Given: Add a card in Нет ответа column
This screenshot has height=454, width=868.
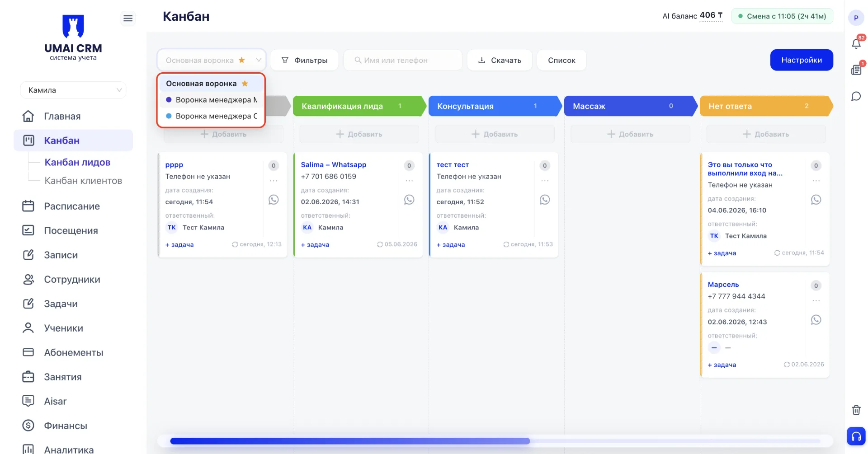Looking at the screenshot, I should [766, 134].
